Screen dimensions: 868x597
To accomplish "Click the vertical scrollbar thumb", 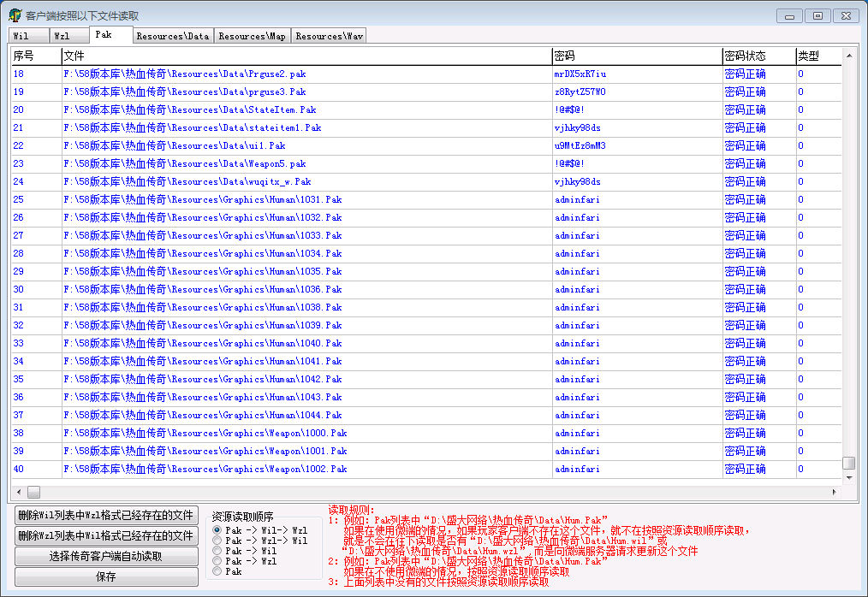I will click(x=849, y=462).
